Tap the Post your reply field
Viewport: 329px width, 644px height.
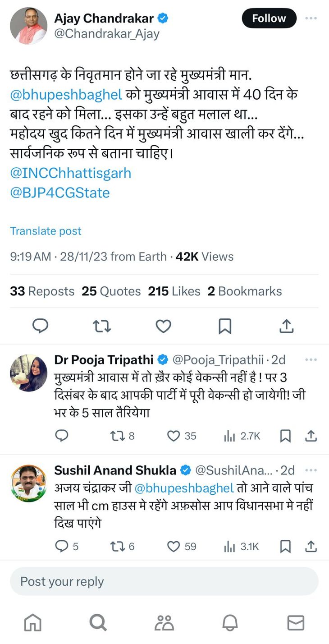164,581
